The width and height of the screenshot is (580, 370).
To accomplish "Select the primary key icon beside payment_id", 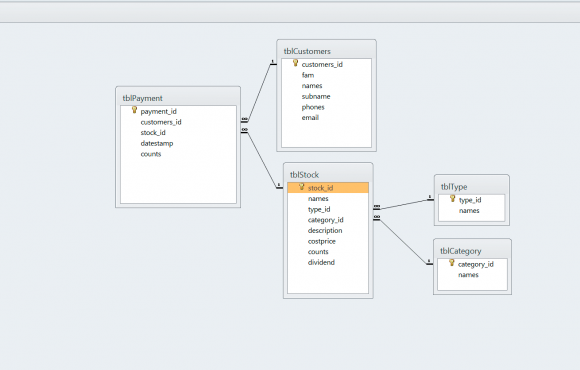I will point(134,110).
